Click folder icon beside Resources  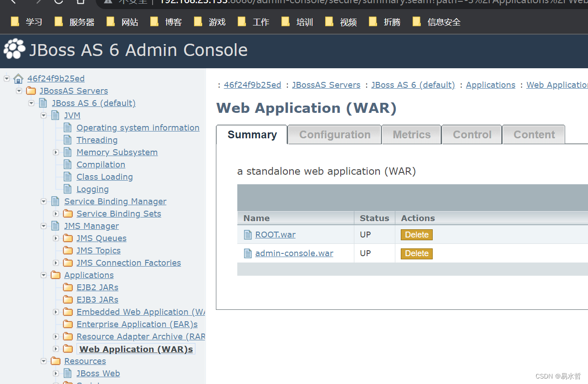pos(56,361)
